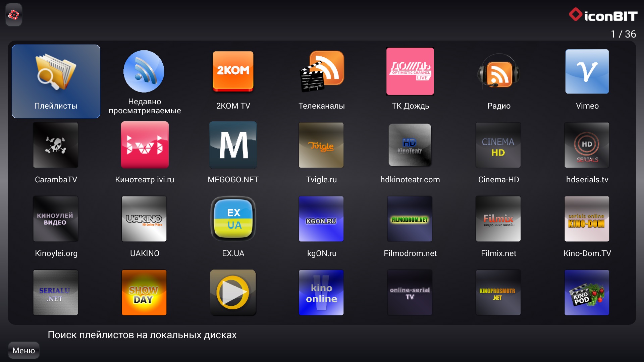Open hdkinoteatr.com icon
Screen dimensions: 644x362
click(x=410, y=145)
